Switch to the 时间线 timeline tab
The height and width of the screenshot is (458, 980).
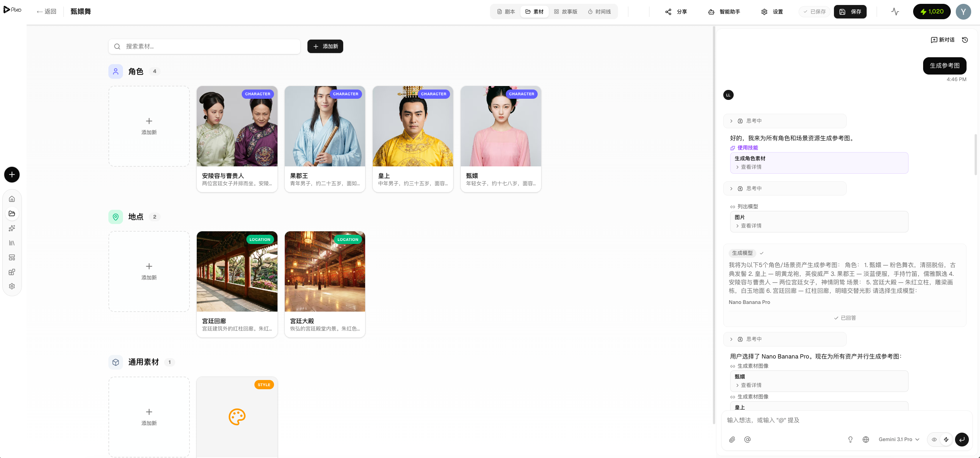599,12
